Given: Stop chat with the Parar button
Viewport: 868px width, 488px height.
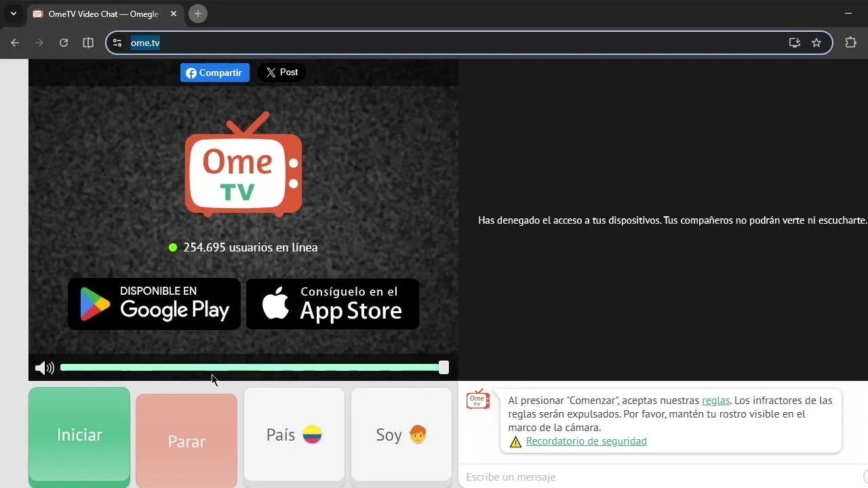Looking at the screenshot, I should [x=186, y=441].
